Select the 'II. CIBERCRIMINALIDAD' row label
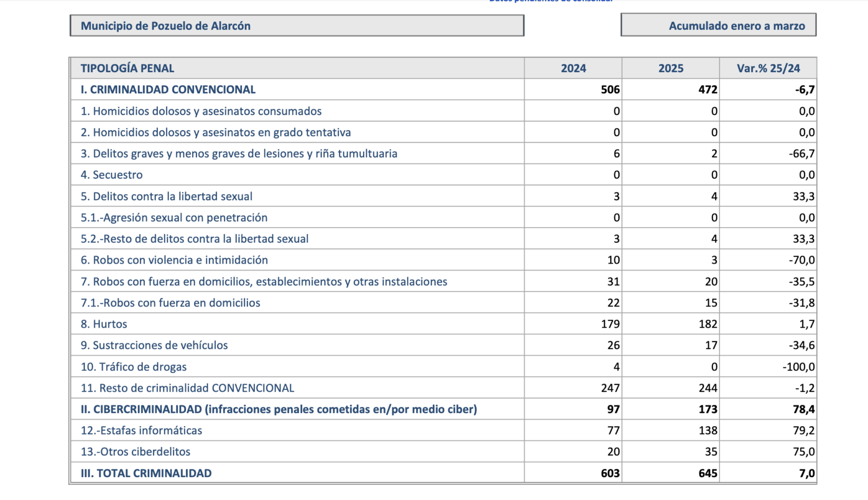868x500 pixels. pyautogui.click(x=279, y=409)
